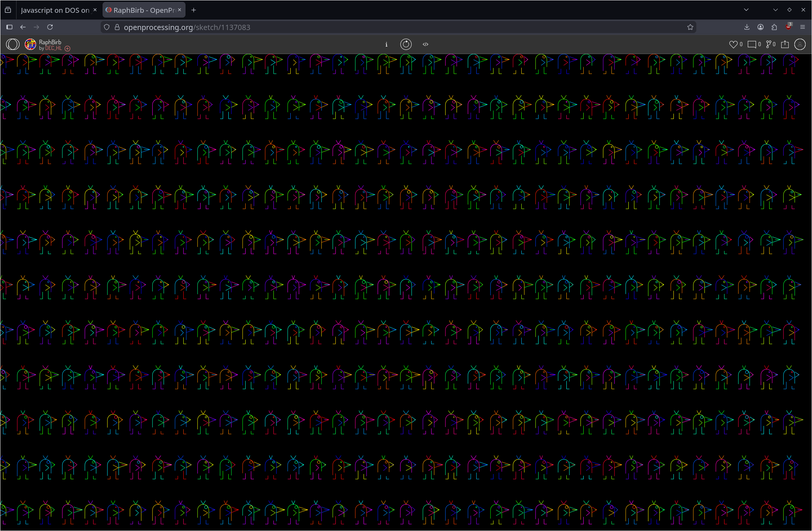Screen dimensions: 812x531
Task: Open the downloads panel
Action: pyautogui.click(x=747, y=27)
